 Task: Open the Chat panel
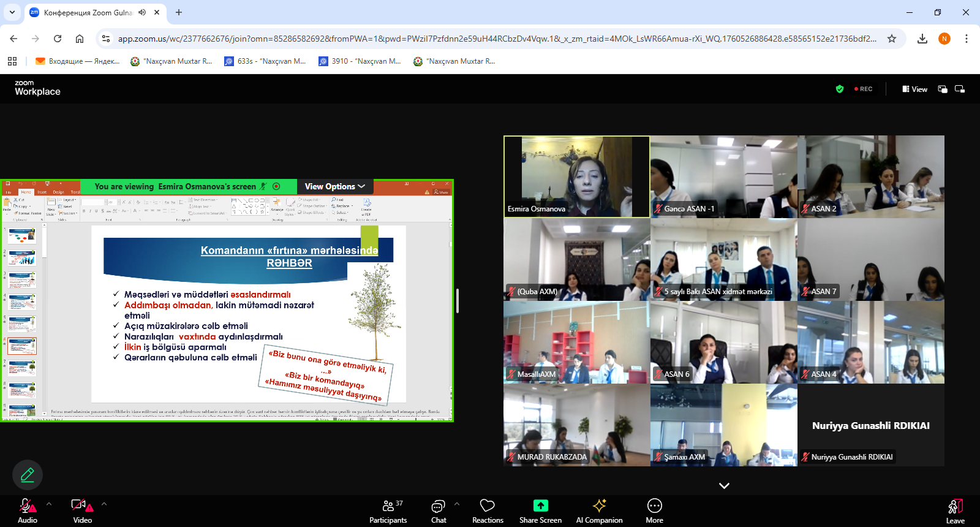[x=439, y=511]
